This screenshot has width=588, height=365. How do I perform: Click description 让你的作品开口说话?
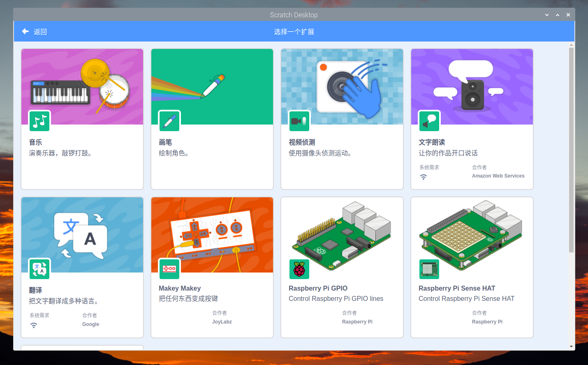pos(448,153)
